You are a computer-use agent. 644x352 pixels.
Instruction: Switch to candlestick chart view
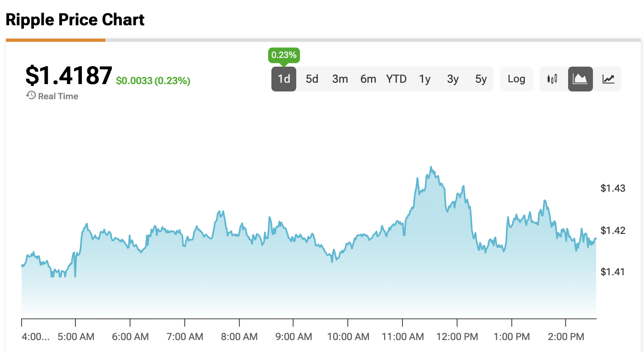(552, 79)
